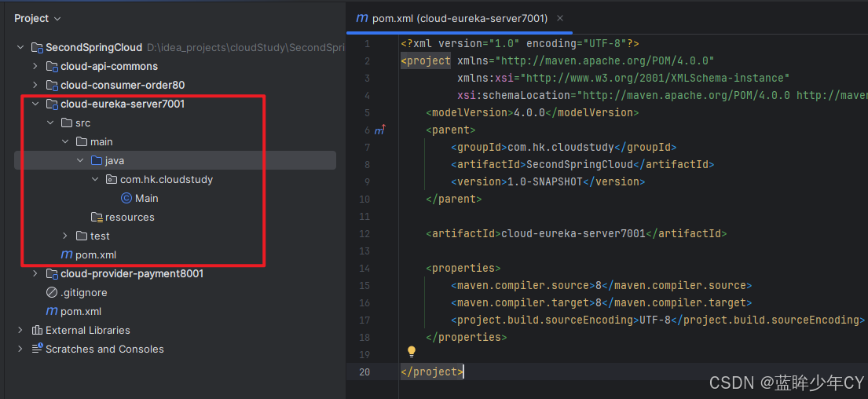Collapse the src folder chevron

click(x=50, y=123)
